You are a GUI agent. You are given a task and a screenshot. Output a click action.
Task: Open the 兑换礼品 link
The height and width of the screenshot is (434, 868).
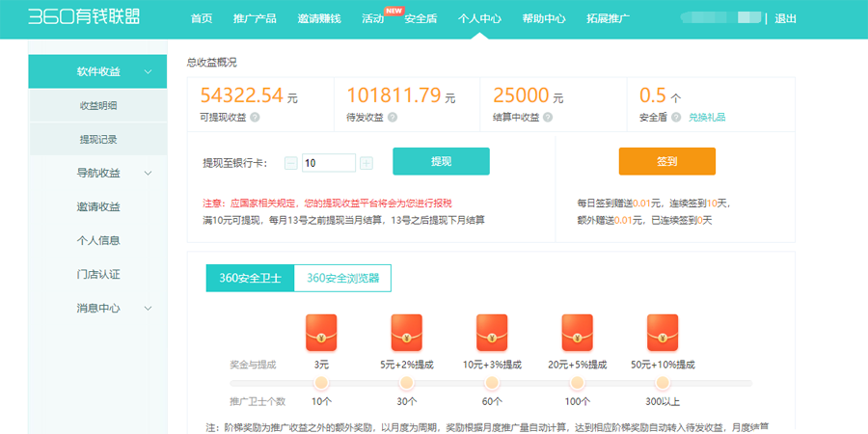pyautogui.click(x=707, y=118)
